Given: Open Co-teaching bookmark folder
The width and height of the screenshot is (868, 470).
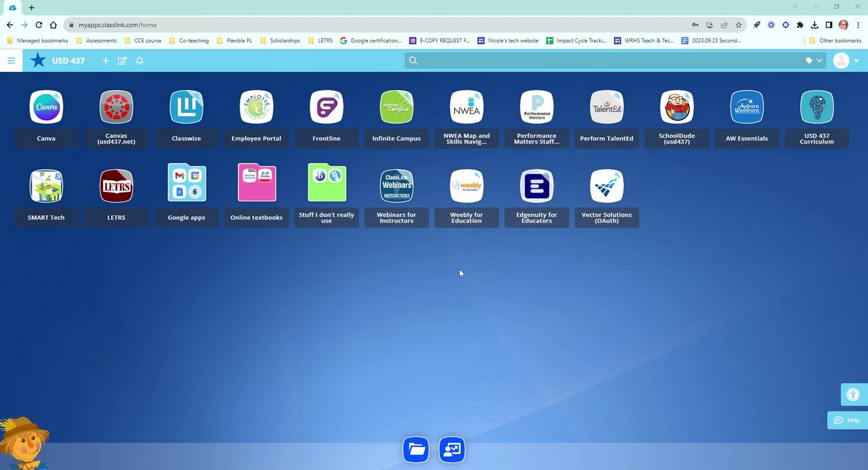Looking at the screenshot, I should 189,40.
